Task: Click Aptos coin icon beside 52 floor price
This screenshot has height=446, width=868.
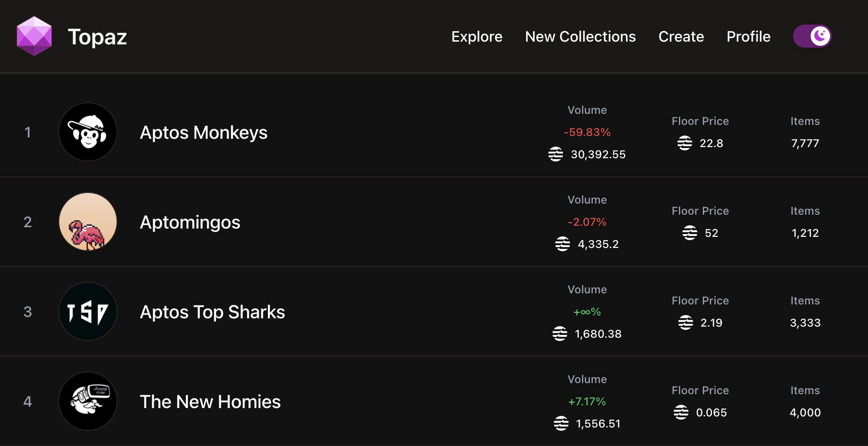Action: tap(690, 233)
